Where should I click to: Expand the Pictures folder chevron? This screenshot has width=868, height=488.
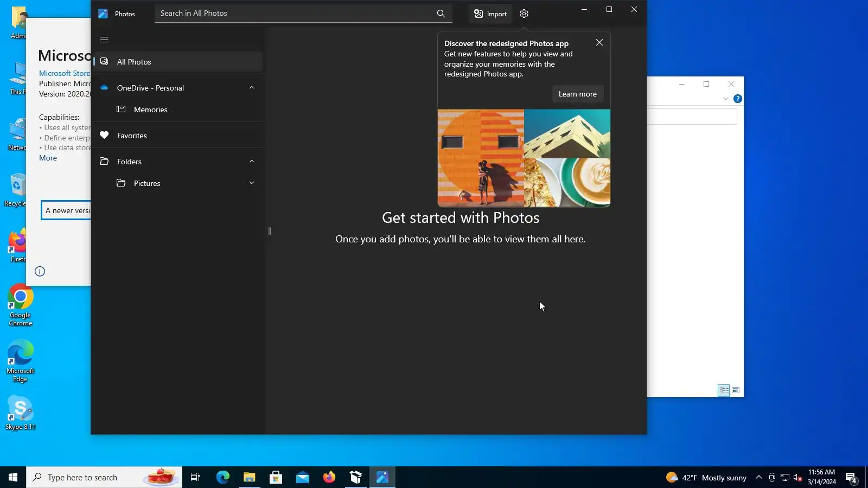[252, 183]
